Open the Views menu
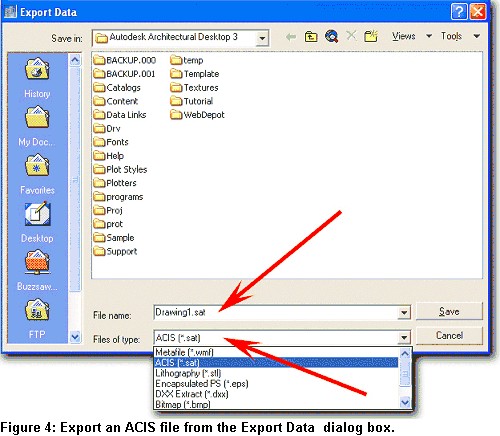 tap(412, 36)
